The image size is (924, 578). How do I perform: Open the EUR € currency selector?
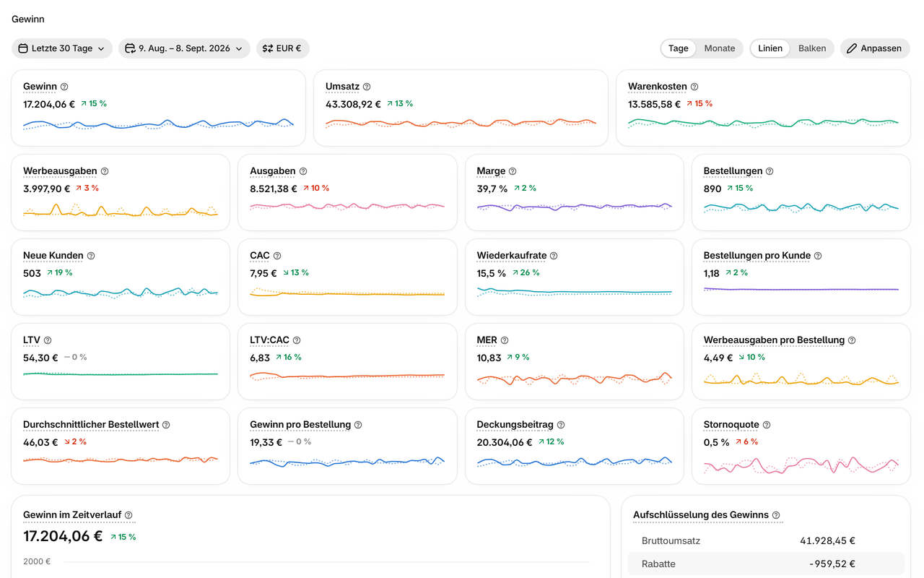click(x=283, y=48)
